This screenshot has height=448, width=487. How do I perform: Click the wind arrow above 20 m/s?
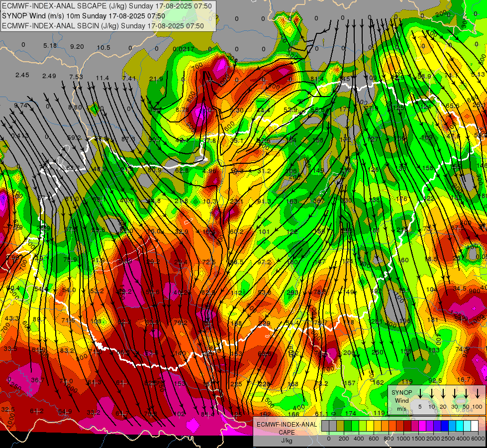coord(443,393)
